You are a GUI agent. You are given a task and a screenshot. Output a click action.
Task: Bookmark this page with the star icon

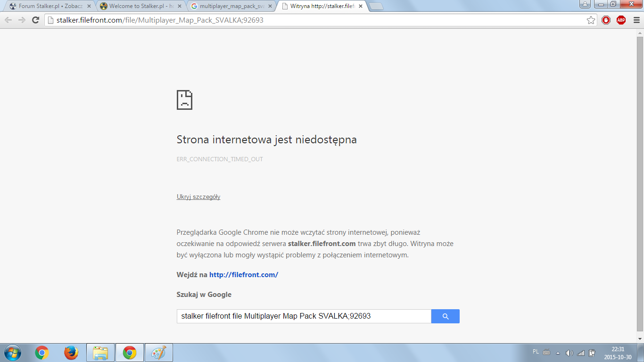pyautogui.click(x=591, y=20)
